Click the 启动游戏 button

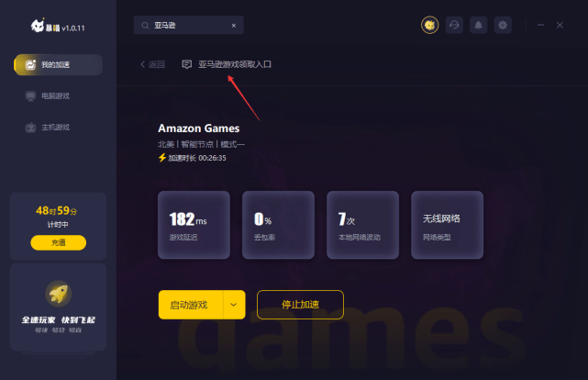pos(191,305)
